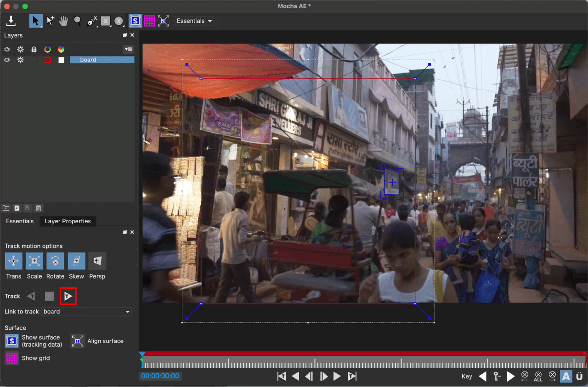Toggle lock box on board layer

[34, 60]
